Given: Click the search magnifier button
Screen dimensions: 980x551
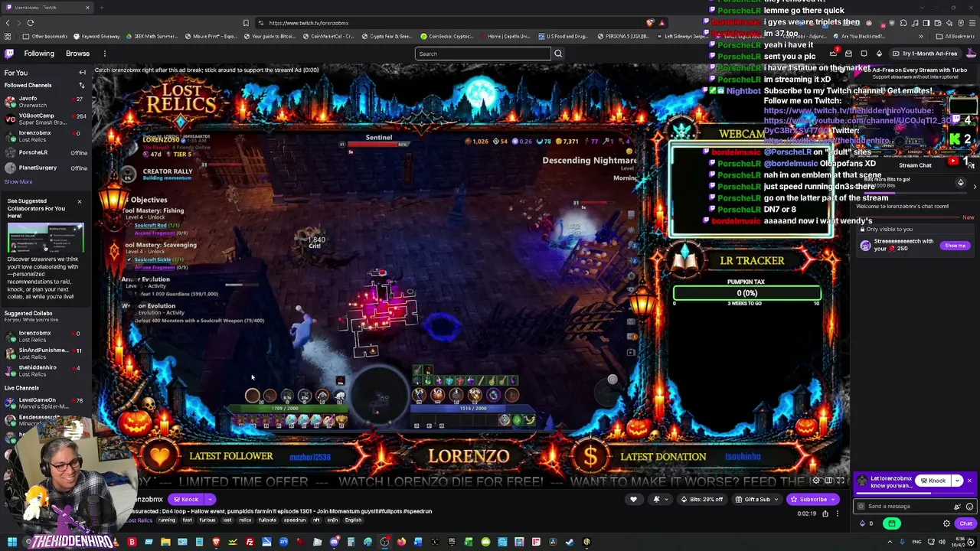Looking at the screenshot, I should [558, 54].
